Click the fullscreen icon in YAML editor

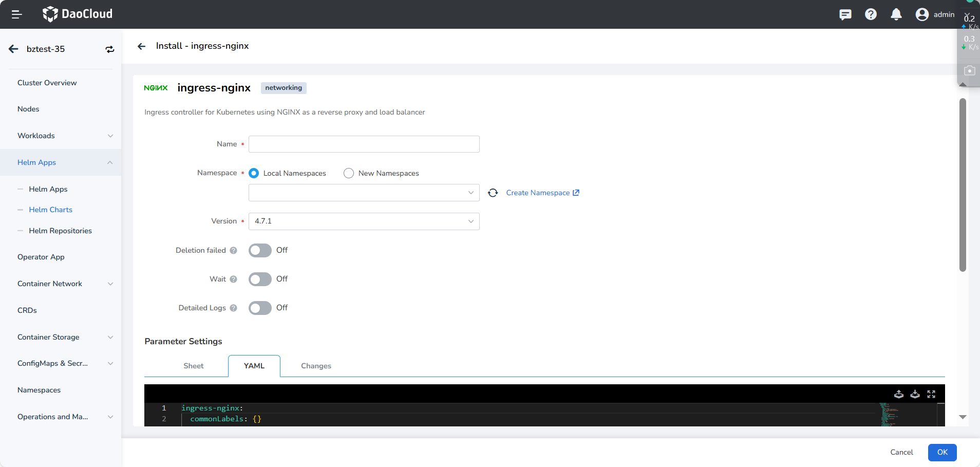[x=931, y=394]
